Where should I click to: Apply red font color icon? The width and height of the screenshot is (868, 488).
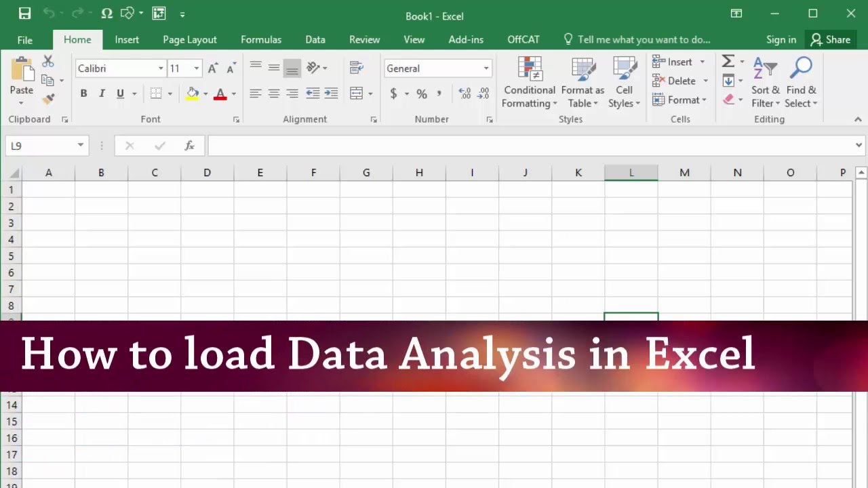pyautogui.click(x=220, y=94)
